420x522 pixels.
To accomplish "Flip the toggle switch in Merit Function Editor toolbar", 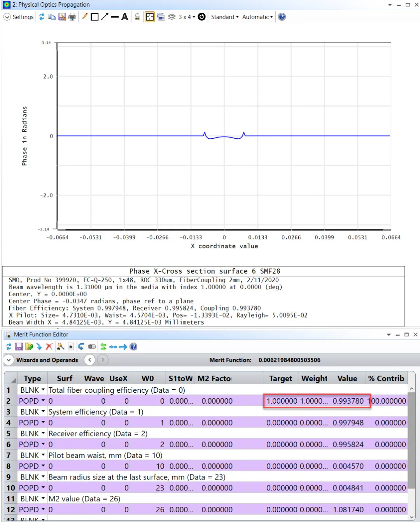I will click(x=92, y=346).
